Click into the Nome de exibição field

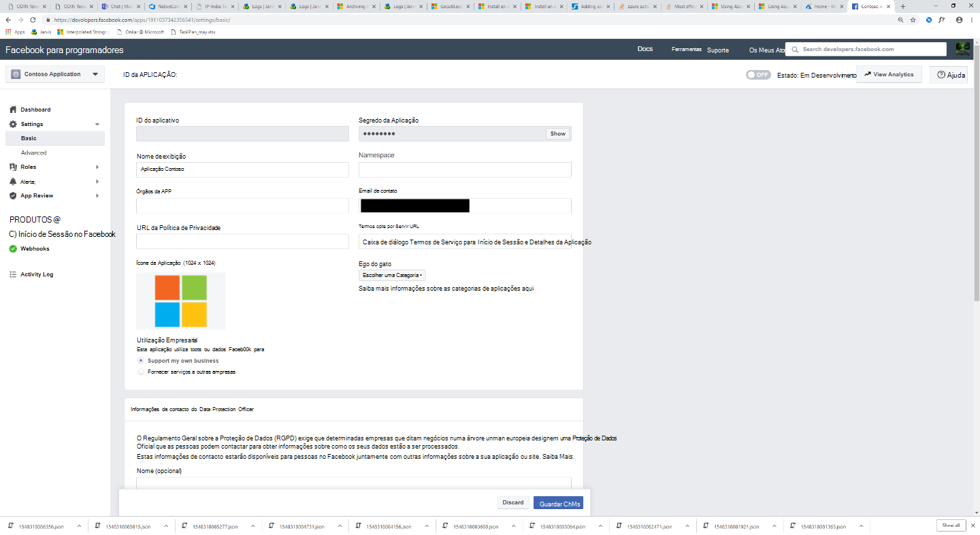click(242, 169)
